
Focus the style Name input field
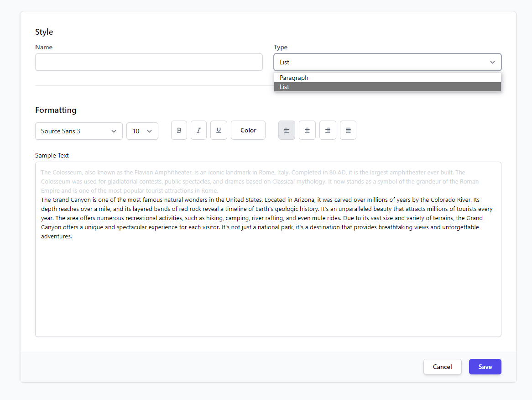(x=149, y=62)
